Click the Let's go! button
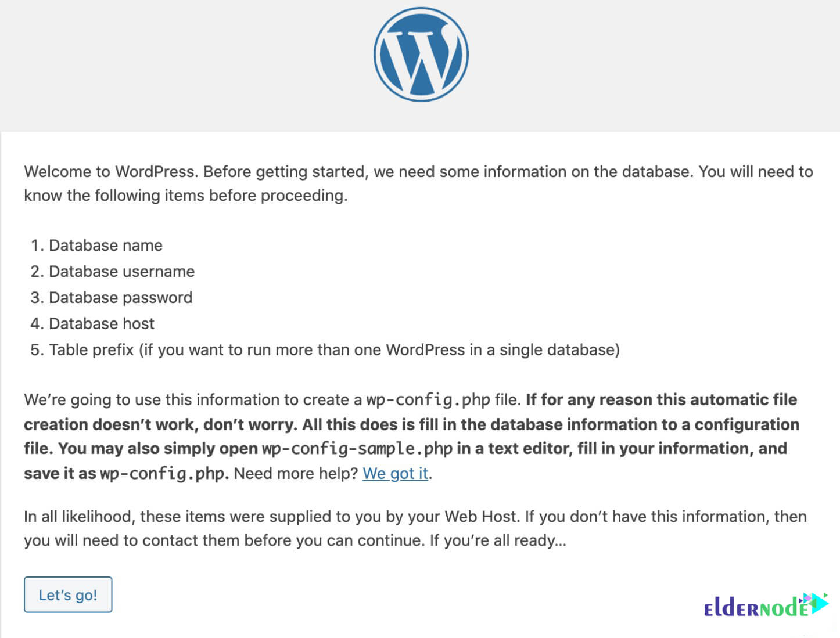Image resolution: width=840 pixels, height=638 pixels. click(x=68, y=594)
